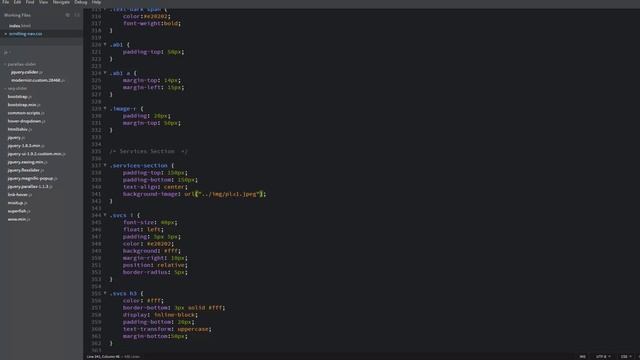This screenshot has height=360, width=640.
Task: Select index.html in Working Files
Action: coord(20,26)
